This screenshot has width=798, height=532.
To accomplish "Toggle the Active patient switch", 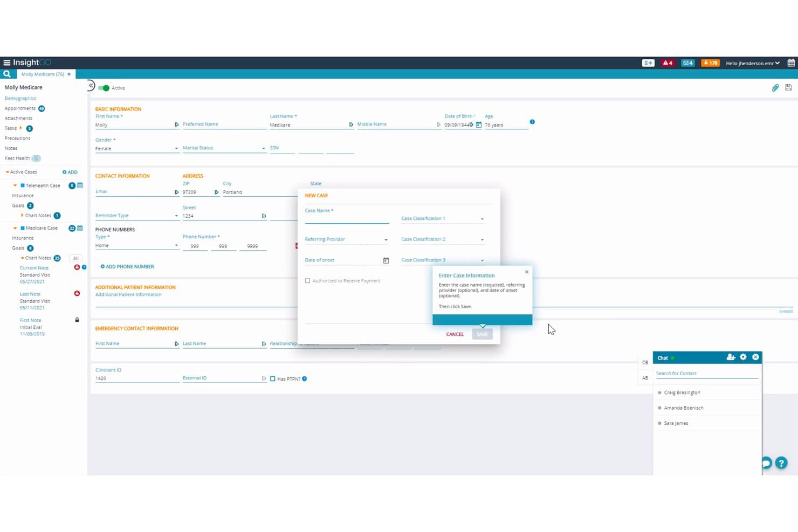I will click(104, 88).
